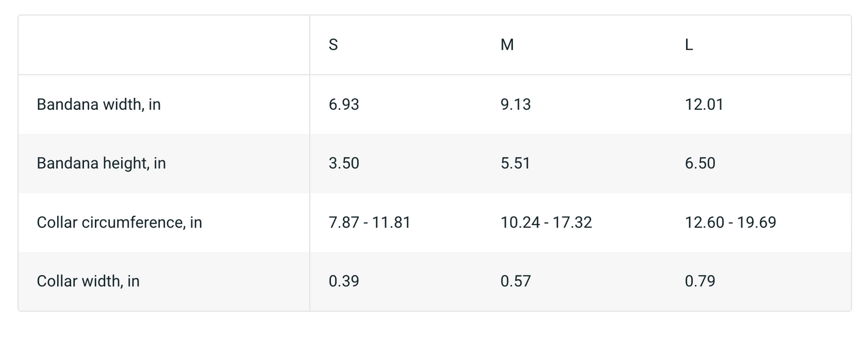Click the M size column header
This screenshot has width=868, height=338.
click(x=507, y=45)
